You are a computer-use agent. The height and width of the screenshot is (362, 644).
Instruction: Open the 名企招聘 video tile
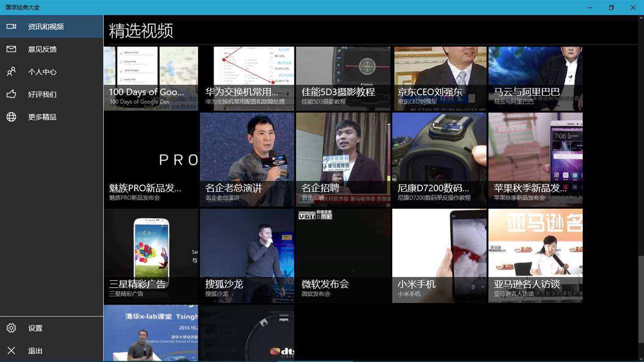coord(343,160)
